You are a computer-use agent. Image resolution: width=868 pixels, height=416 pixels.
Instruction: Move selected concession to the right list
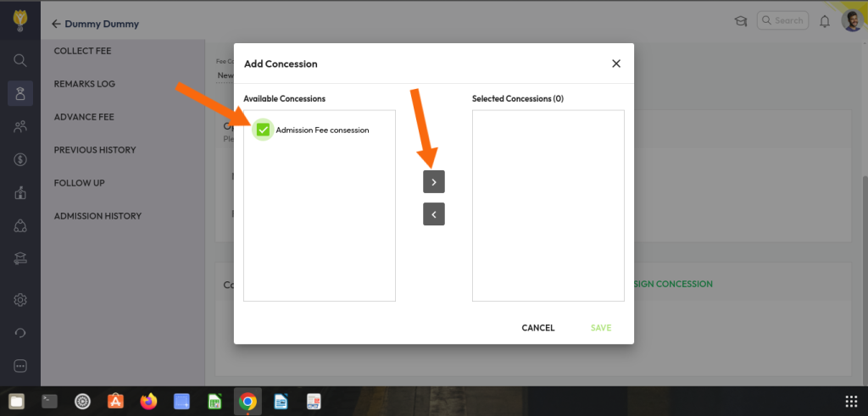tap(434, 182)
